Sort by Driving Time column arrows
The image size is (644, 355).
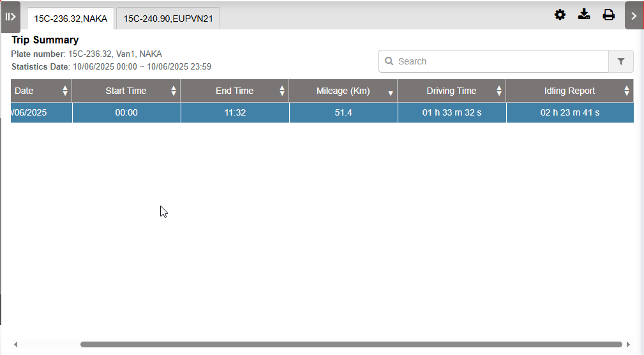pyautogui.click(x=499, y=91)
